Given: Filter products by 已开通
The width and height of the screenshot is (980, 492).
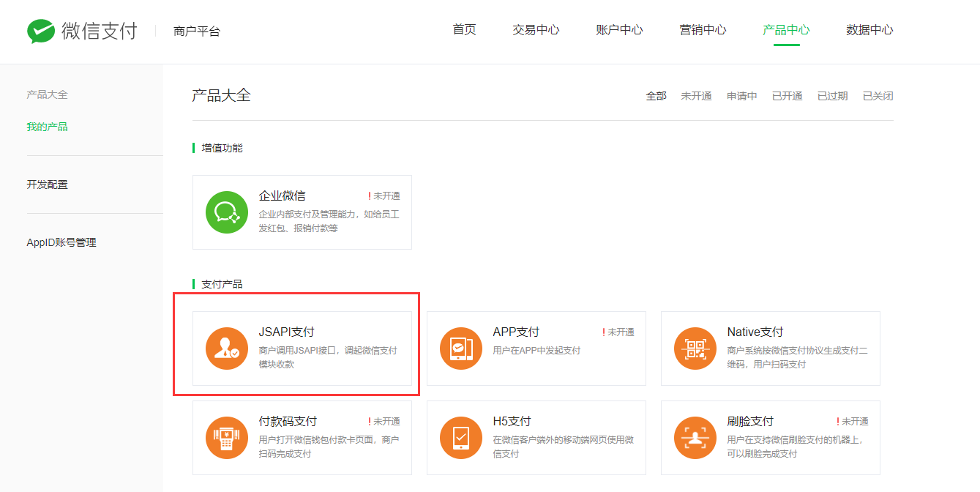Looking at the screenshot, I should (x=787, y=96).
